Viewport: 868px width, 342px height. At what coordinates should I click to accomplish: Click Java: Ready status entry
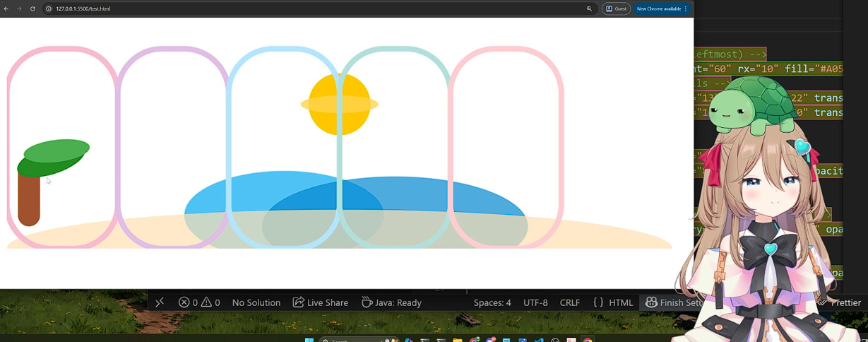coord(391,302)
